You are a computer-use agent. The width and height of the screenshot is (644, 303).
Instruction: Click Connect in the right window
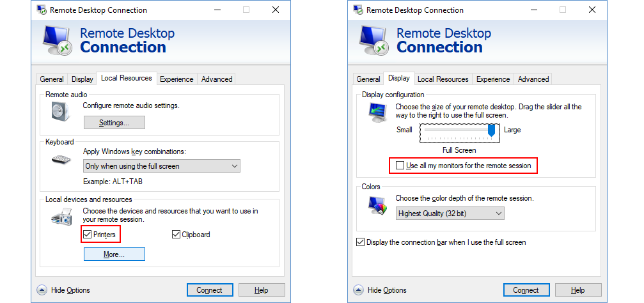pos(526,290)
